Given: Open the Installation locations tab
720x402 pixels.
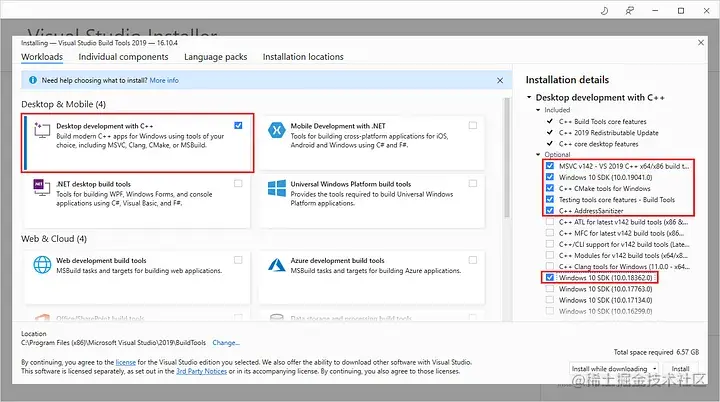Looking at the screenshot, I should [x=303, y=57].
